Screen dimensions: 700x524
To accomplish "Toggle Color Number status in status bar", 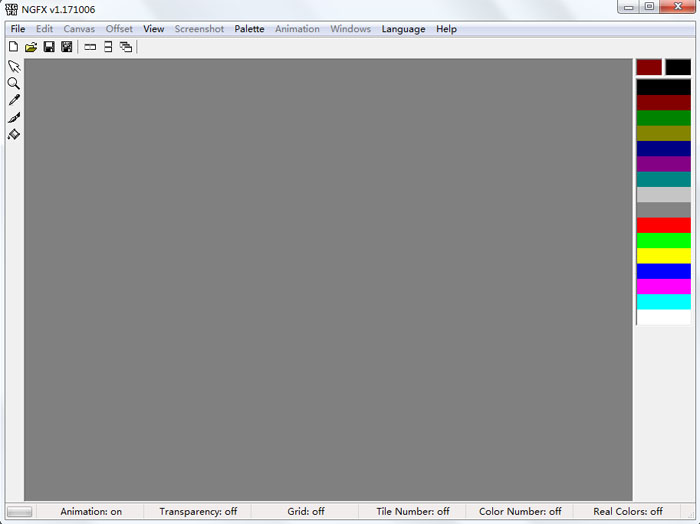I will click(x=520, y=512).
